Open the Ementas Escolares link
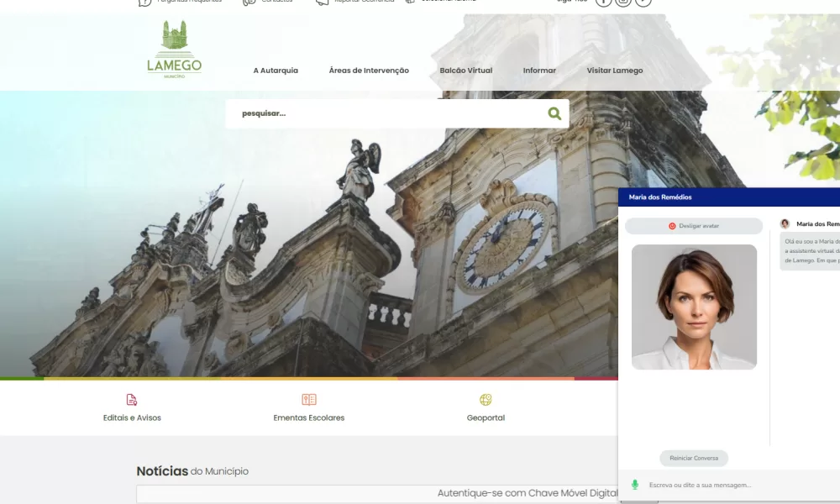The width and height of the screenshot is (840, 504). point(309,417)
